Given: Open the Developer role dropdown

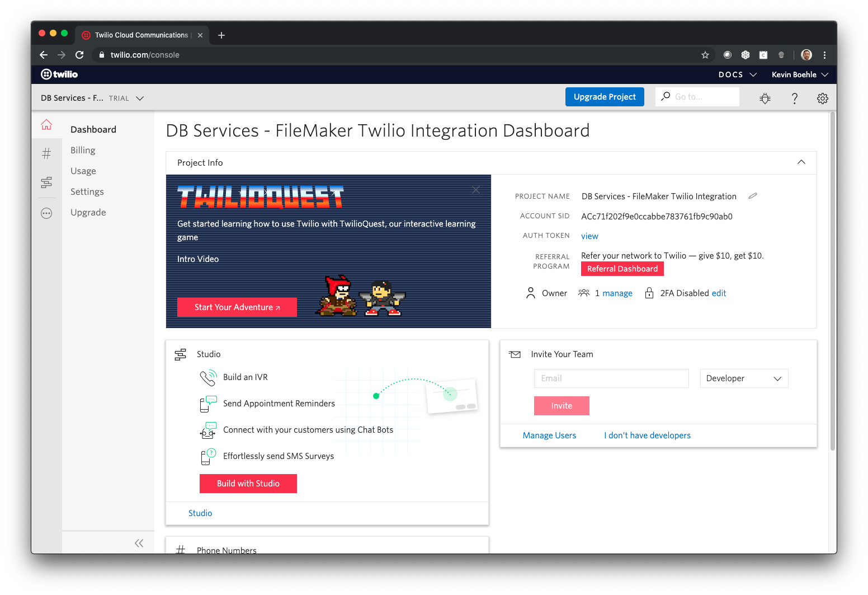Looking at the screenshot, I should click(x=744, y=378).
